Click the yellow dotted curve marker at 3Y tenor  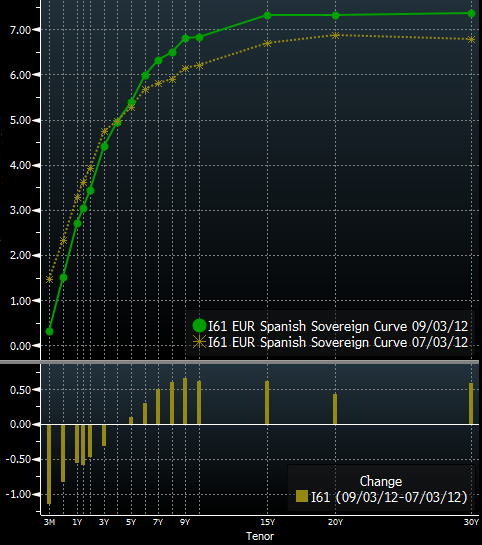pyautogui.click(x=104, y=131)
